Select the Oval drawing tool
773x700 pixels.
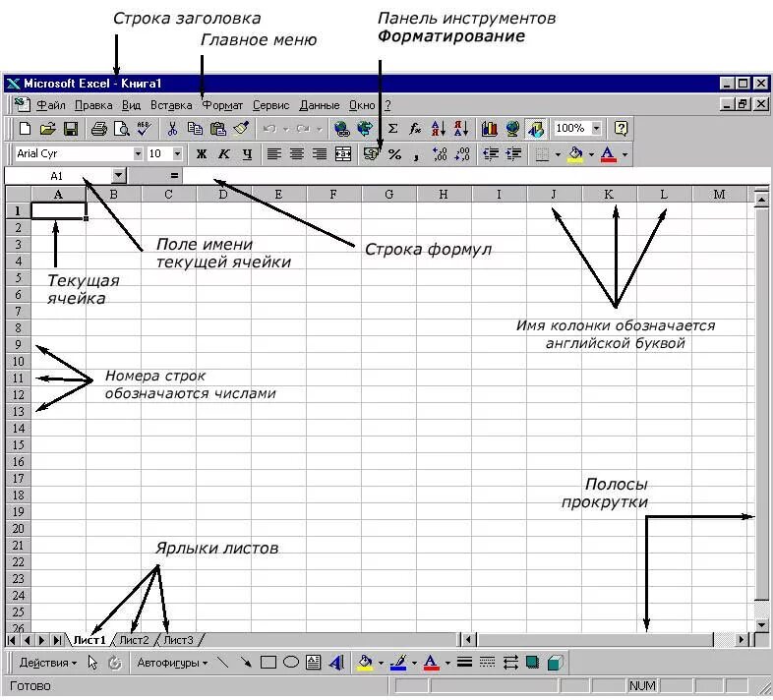click(291, 663)
